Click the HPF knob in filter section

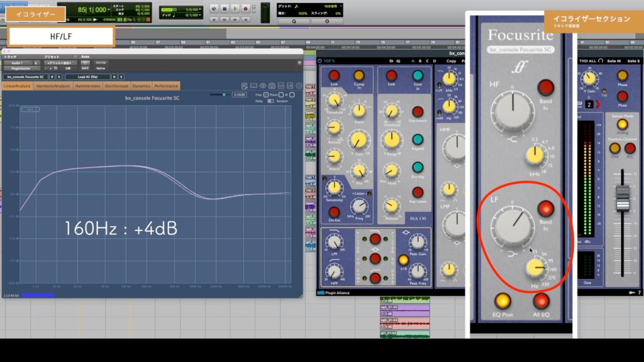[335, 271]
